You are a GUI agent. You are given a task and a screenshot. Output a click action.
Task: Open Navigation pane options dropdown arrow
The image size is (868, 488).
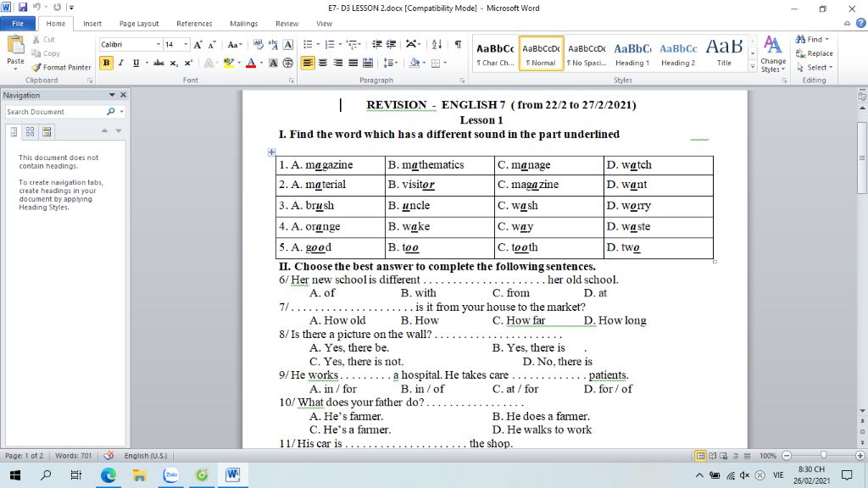(112, 95)
